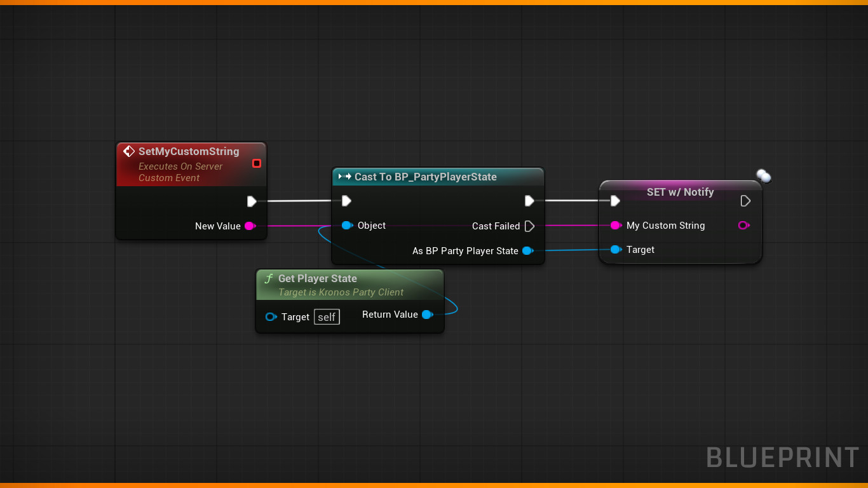Click the SetMyCustomString event node icon
Viewport: 868px width, 488px height.
(129, 151)
